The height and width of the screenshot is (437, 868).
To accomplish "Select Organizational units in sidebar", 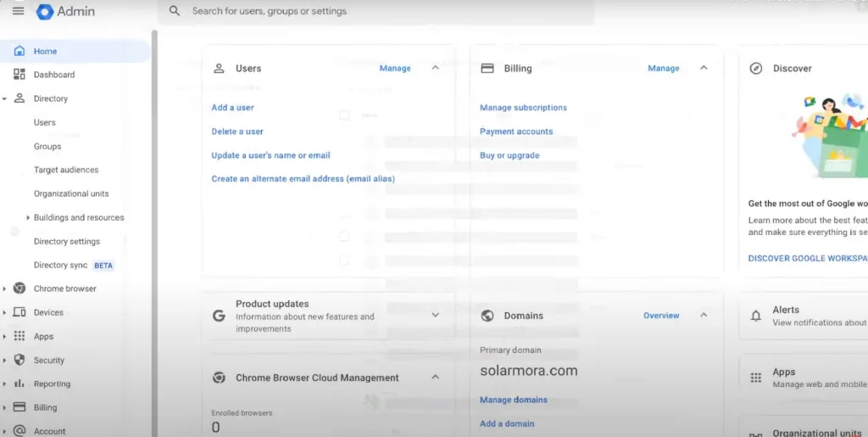I will coord(71,193).
